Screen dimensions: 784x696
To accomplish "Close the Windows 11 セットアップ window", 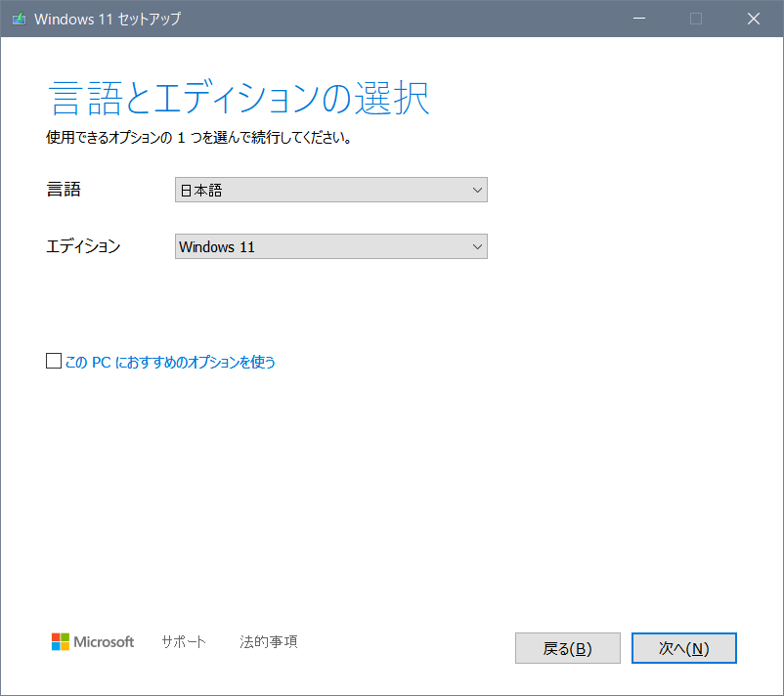I will [754, 19].
